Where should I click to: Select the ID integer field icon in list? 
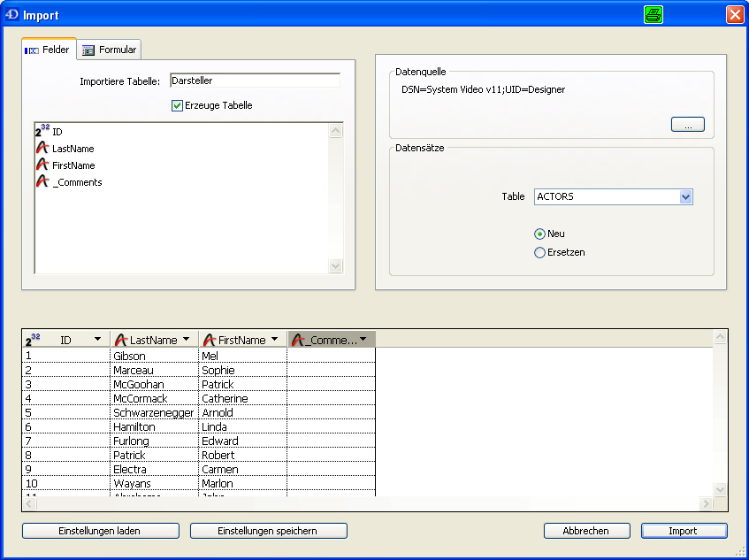pyautogui.click(x=42, y=131)
